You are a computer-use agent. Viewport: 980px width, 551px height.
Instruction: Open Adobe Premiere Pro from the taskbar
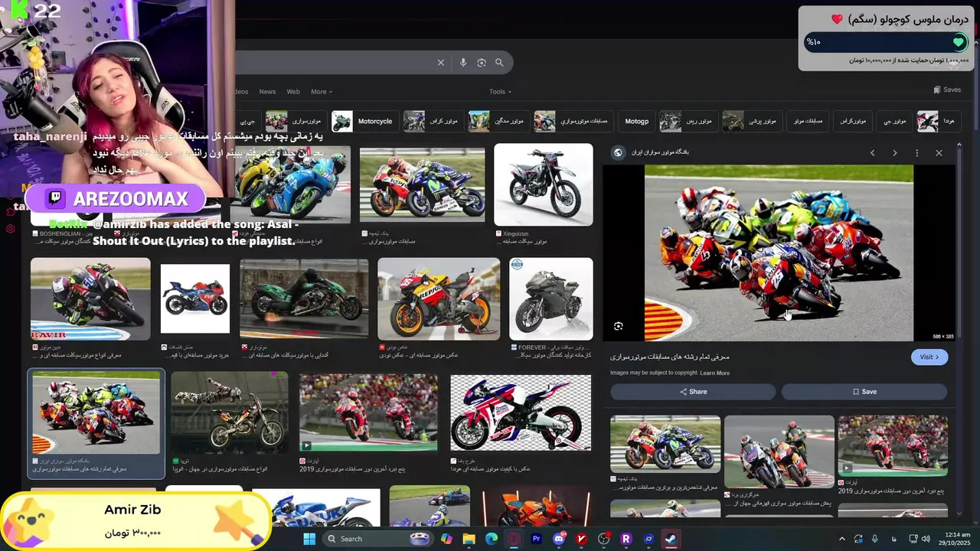pyautogui.click(x=536, y=539)
